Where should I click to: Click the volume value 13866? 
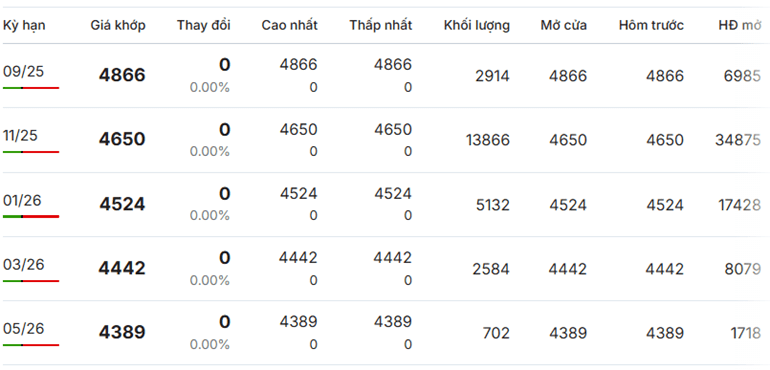(x=488, y=141)
